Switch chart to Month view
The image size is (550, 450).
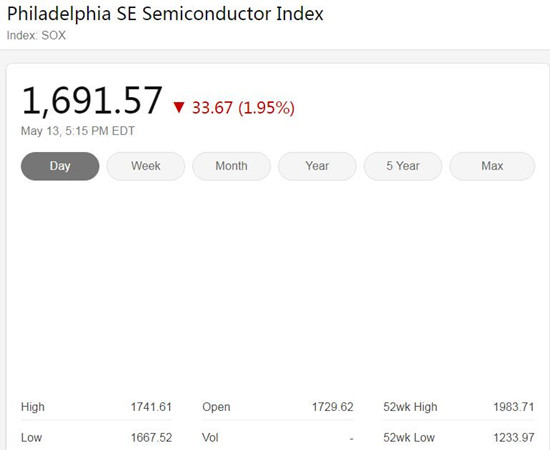[x=232, y=166]
